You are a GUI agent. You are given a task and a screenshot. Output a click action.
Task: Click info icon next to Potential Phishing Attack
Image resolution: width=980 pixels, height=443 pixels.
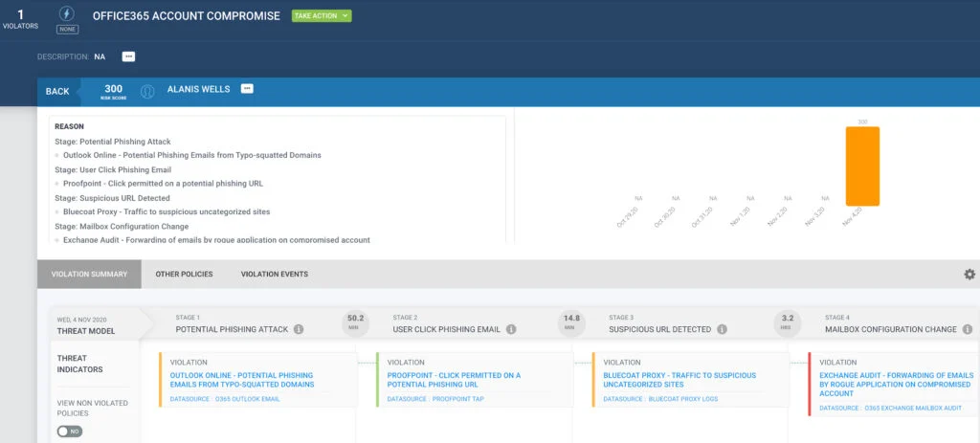[299, 329]
